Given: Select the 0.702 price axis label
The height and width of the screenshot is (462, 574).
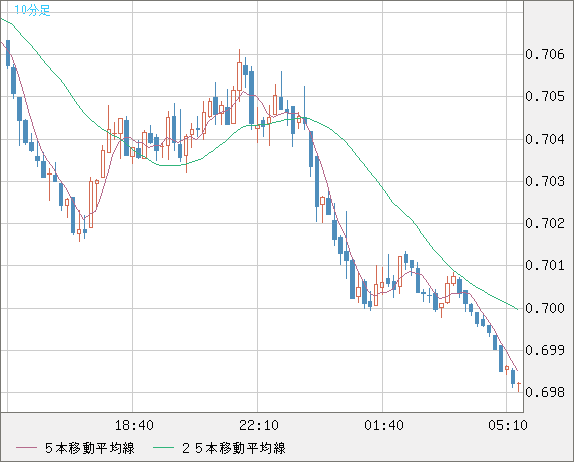Looking at the screenshot, I should [545, 223].
